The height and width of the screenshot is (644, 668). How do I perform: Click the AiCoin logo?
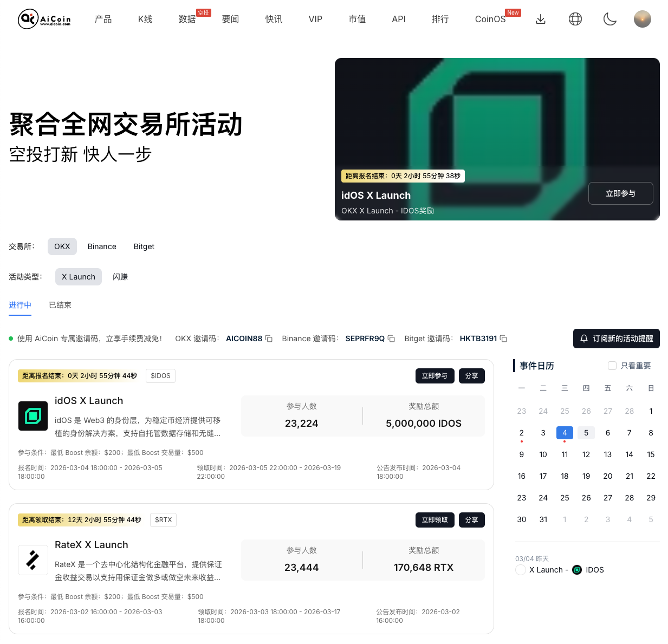coord(44,18)
